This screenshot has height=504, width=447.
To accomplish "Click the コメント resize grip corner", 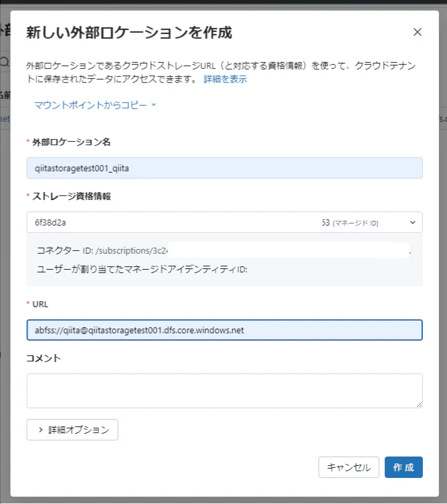I will (419, 405).
